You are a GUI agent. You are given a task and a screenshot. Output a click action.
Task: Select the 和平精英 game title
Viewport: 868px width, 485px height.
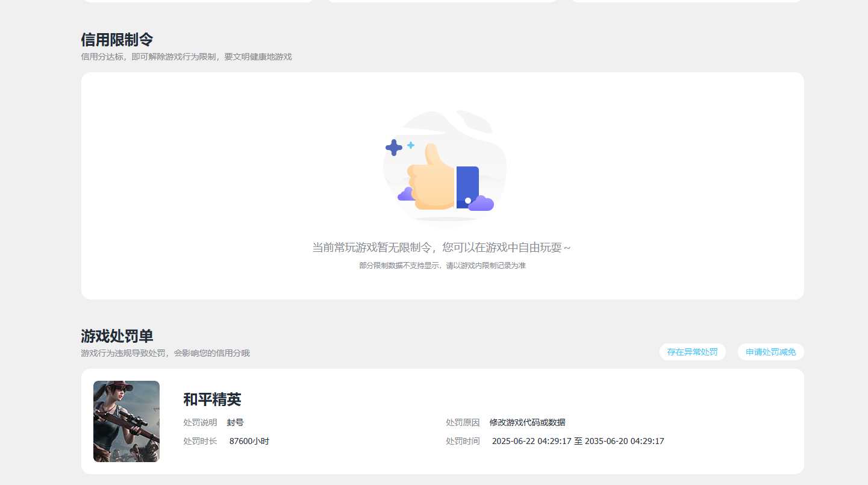212,399
